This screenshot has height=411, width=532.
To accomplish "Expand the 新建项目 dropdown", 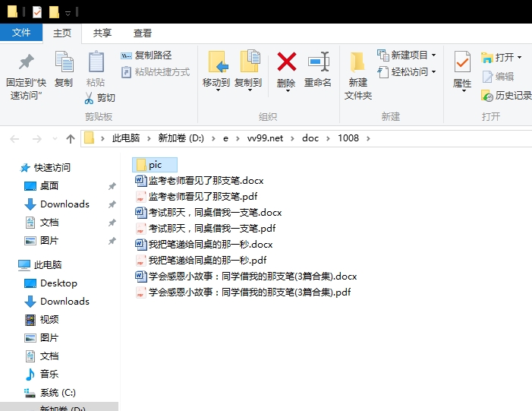I will tap(433, 55).
